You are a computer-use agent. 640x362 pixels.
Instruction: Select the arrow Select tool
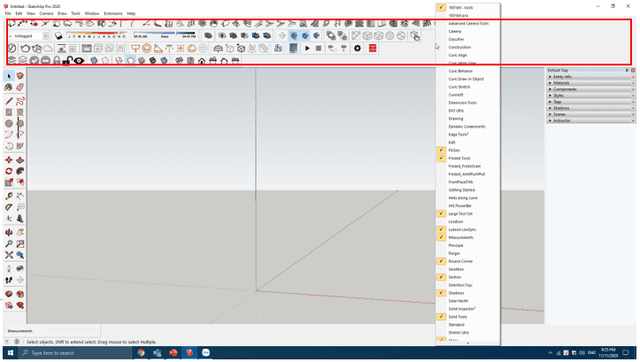[9, 76]
